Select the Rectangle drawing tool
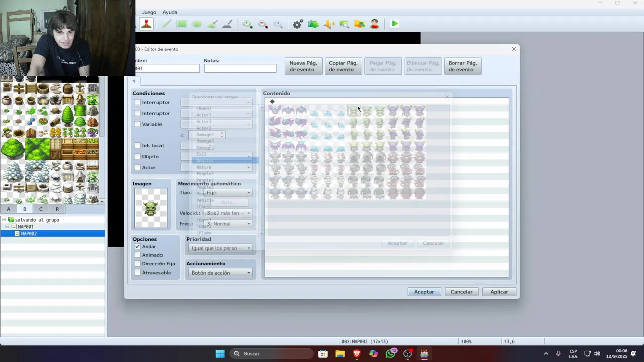 coord(182,24)
